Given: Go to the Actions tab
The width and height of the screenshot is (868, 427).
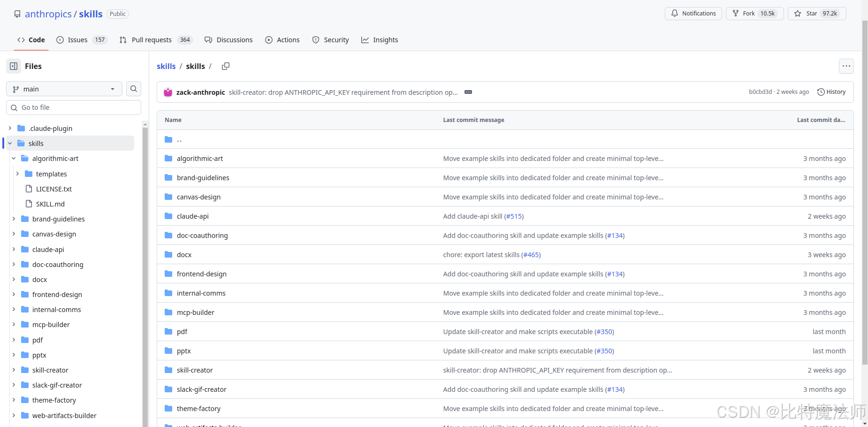Looking at the screenshot, I should point(282,40).
